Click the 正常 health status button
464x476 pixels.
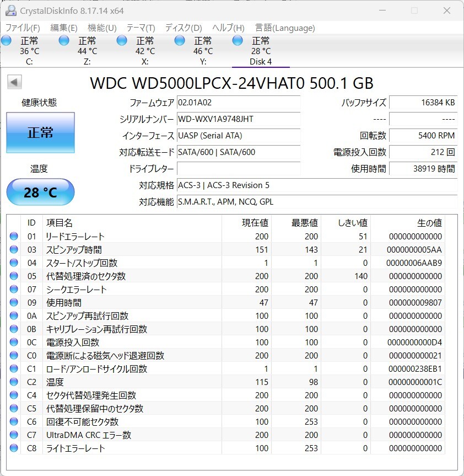(40, 133)
